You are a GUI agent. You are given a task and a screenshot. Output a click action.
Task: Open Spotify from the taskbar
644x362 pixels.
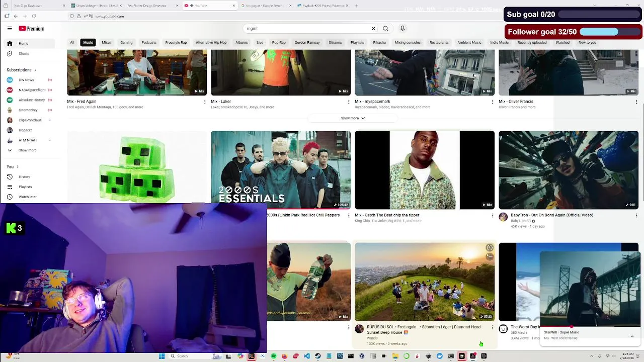click(274, 356)
